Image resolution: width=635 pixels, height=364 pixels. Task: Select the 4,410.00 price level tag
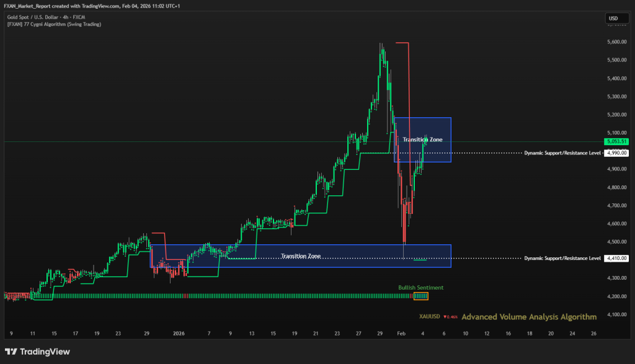click(616, 258)
